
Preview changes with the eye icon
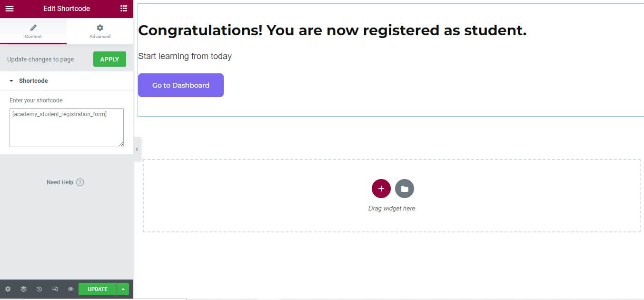pyautogui.click(x=70, y=289)
